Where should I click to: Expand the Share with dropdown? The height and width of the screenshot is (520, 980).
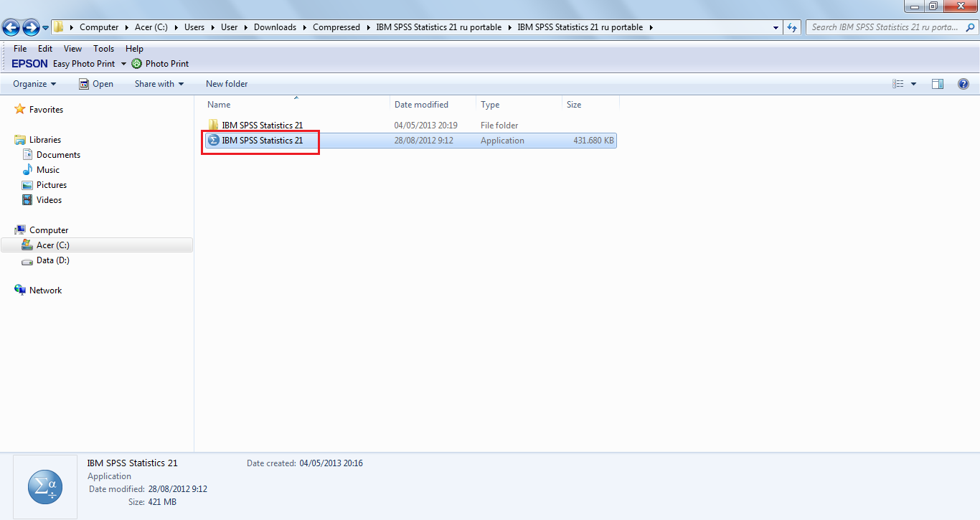click(159, 84)
